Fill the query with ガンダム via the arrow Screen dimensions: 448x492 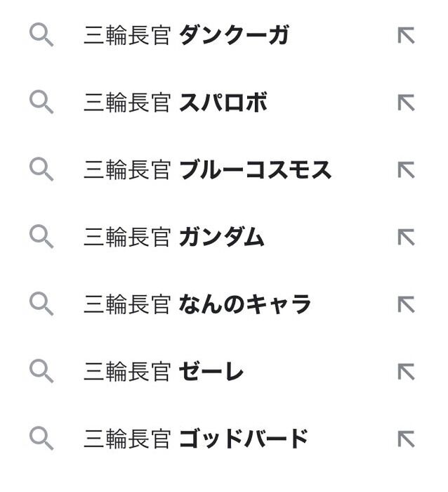tap(406, 237)
